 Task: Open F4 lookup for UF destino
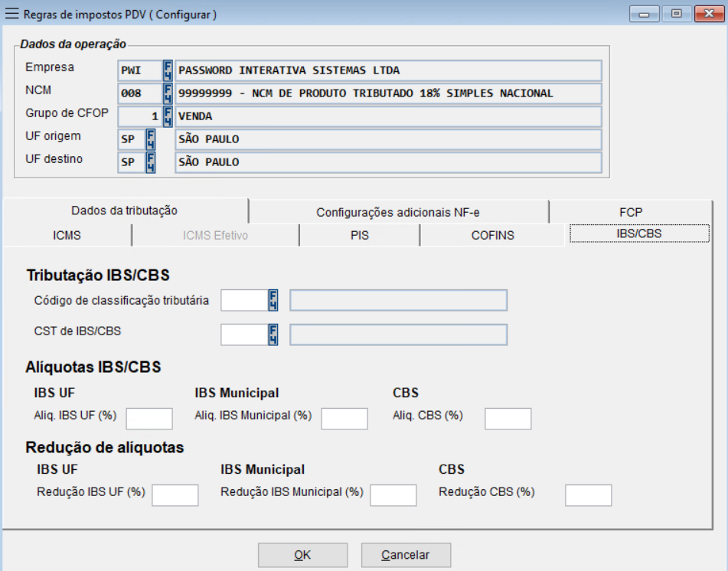[151, 162]
